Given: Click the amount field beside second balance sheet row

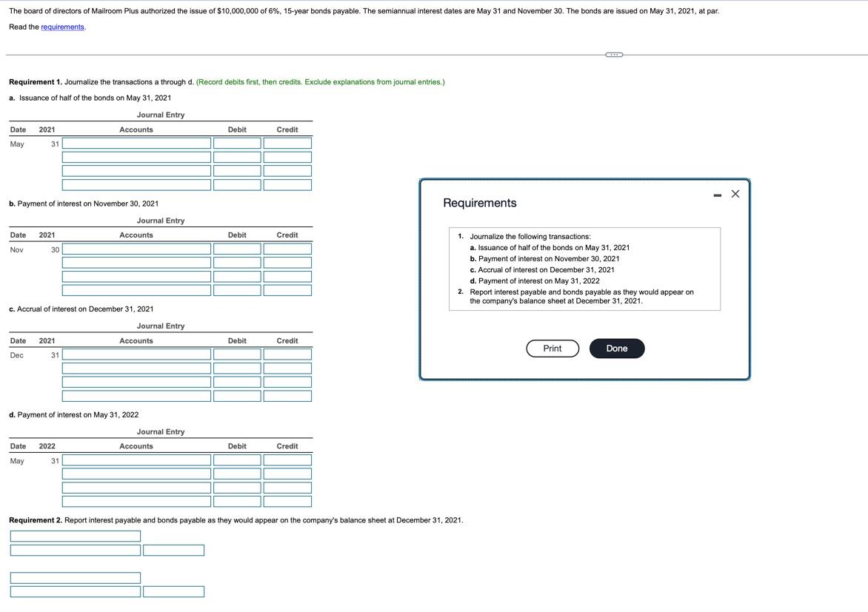Looking at the screenshot, I should (x=173, y=549).
